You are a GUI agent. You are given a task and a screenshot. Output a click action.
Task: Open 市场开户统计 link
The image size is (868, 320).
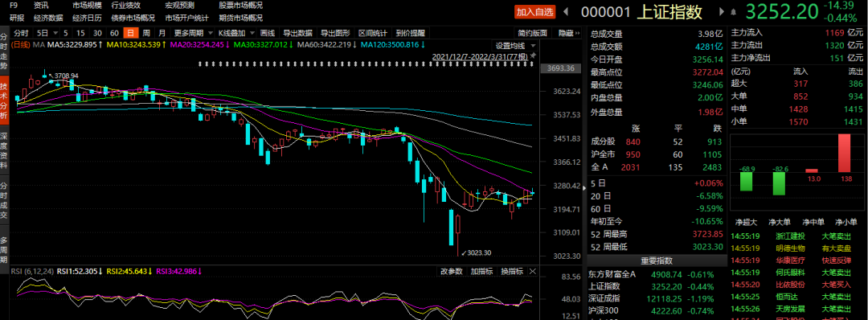point(186,18)
